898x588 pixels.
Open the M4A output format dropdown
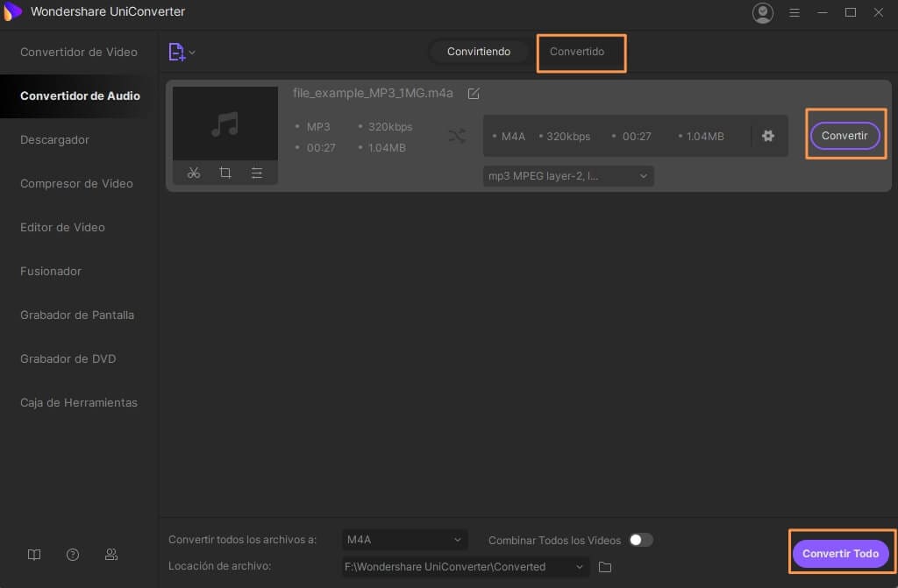coord(405,540)
